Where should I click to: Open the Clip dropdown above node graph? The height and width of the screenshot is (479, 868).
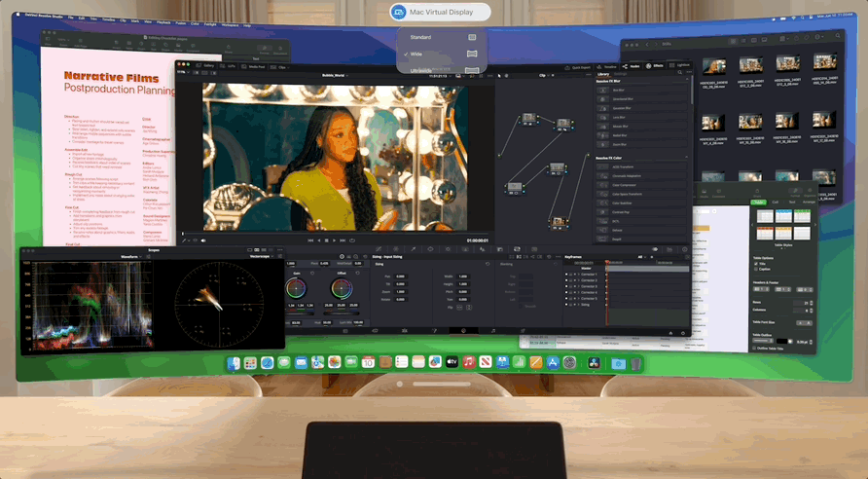(544, 75)
